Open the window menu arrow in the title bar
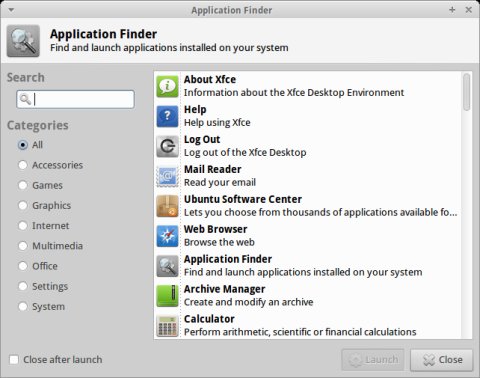Image resolution: width=480 pixels, height=378 pixels. point(11,10)
